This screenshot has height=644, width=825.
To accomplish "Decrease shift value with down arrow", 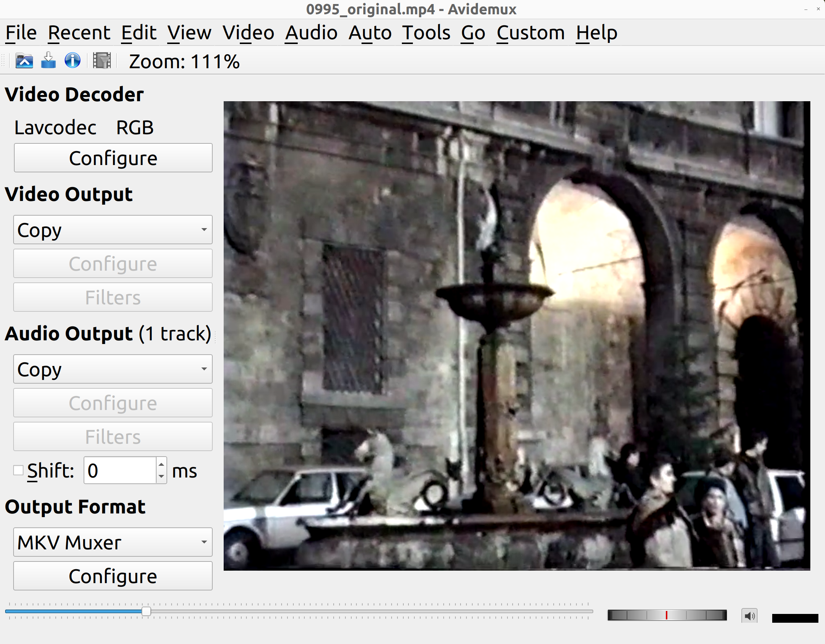I will tap(161, 476).
